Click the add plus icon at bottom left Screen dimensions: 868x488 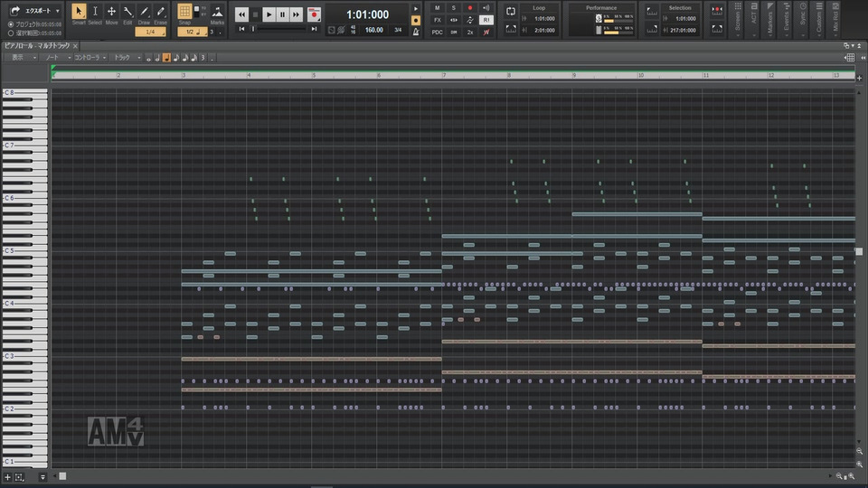tap(8, 477)
